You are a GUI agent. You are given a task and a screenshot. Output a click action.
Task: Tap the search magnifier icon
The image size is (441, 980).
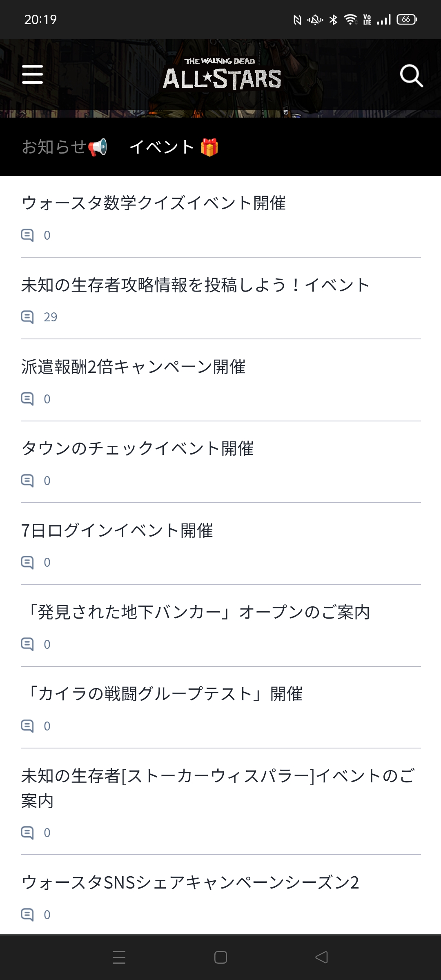(x=411, y=76)
